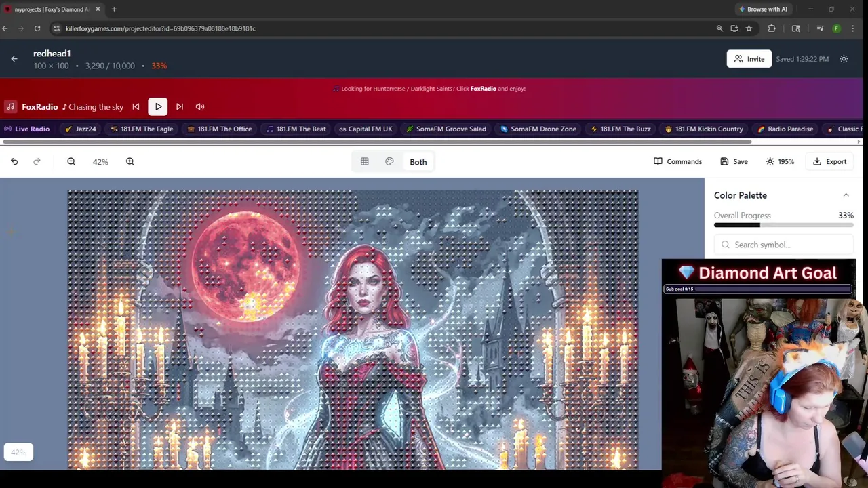Viewport: 868px width, 488px height.
Task: Click the redhead1 project title
Action: coord(52,54)
